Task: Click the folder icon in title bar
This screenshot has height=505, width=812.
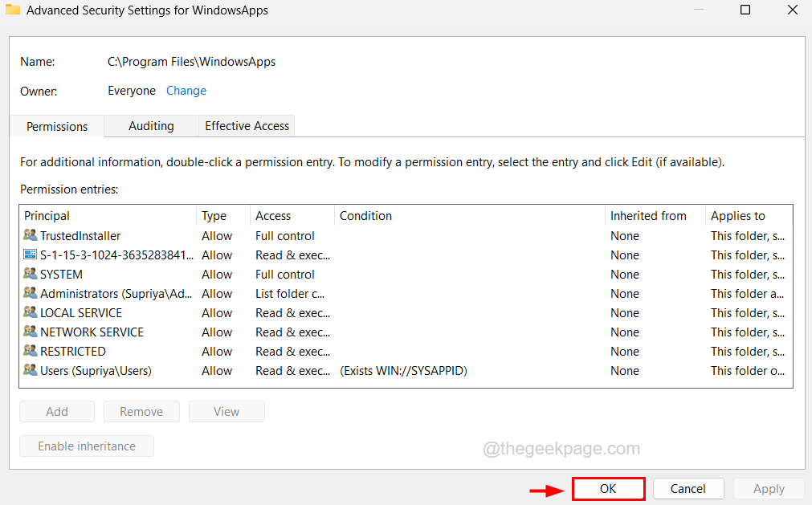Action: [13, 10]
